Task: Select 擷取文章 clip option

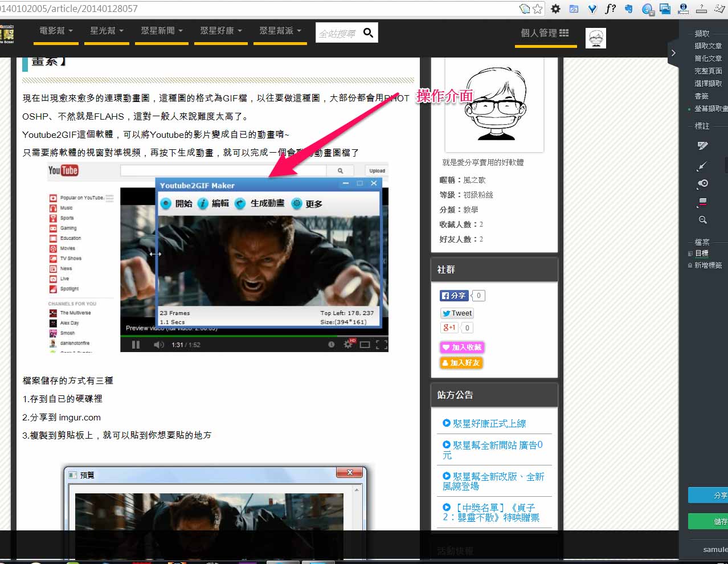Action: pyautogui.click(x=708, y=46)
